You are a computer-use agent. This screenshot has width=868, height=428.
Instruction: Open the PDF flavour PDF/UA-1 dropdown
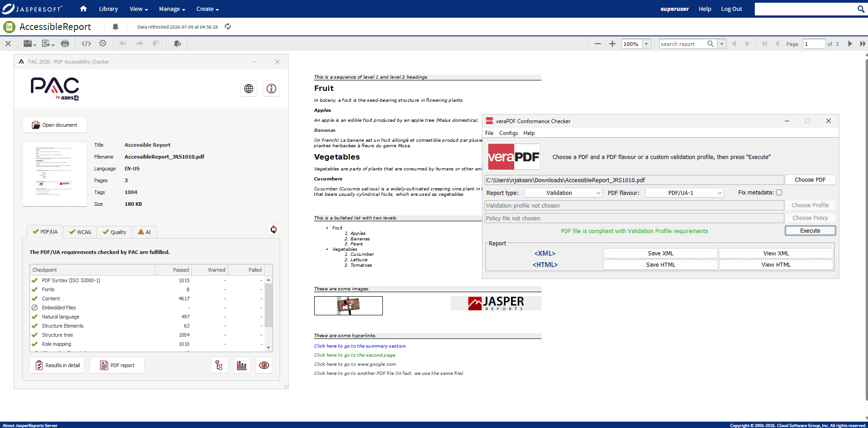tap(684, 193)
